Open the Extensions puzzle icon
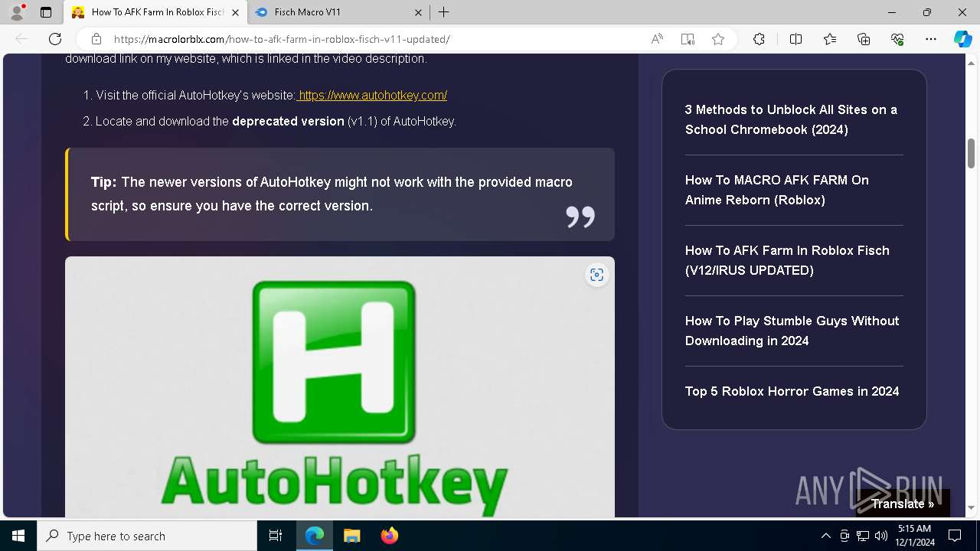Viewport: 980px width, 551px height. 759,39
